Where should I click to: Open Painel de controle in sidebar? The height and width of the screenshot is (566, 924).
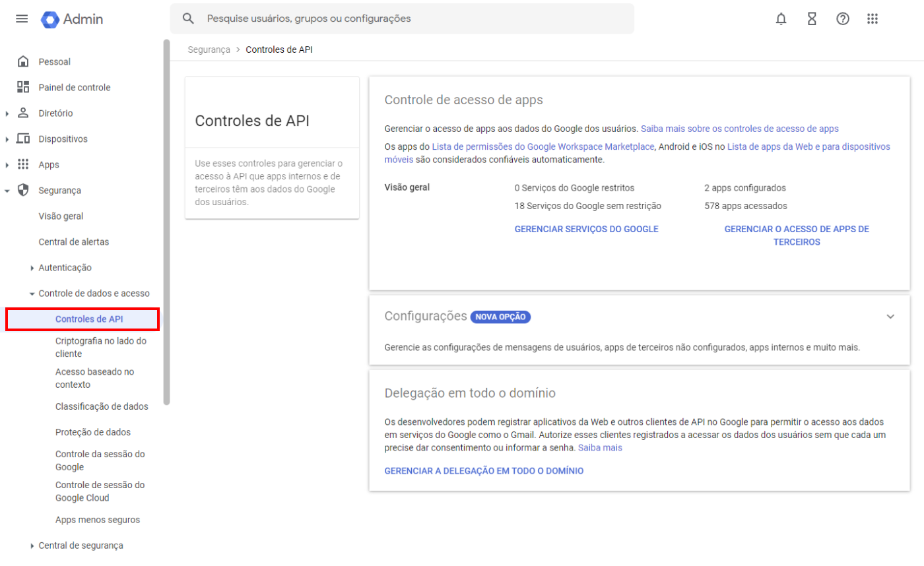pyautogui.click(x=75, y=87)
